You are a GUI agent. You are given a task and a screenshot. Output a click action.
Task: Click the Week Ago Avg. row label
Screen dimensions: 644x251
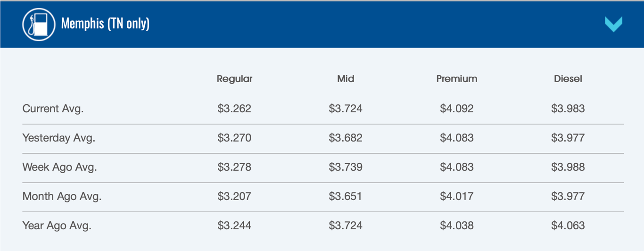click(59, 167)
